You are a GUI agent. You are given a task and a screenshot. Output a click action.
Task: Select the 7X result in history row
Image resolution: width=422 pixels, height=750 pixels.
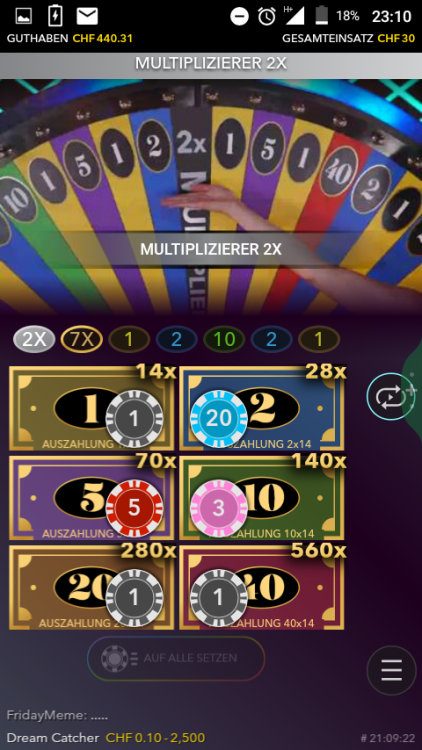[82, 339]
